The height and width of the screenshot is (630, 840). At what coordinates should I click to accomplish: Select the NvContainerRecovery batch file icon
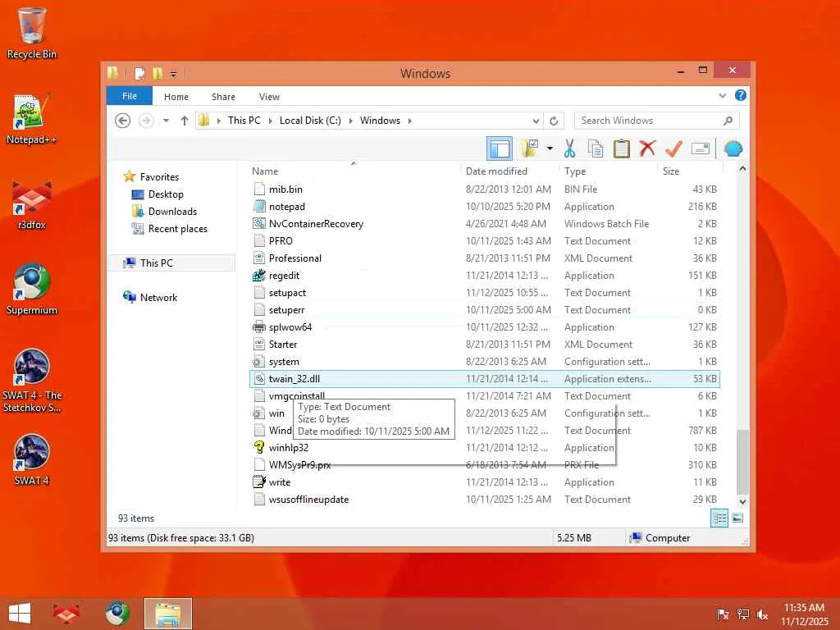[259, 223]
